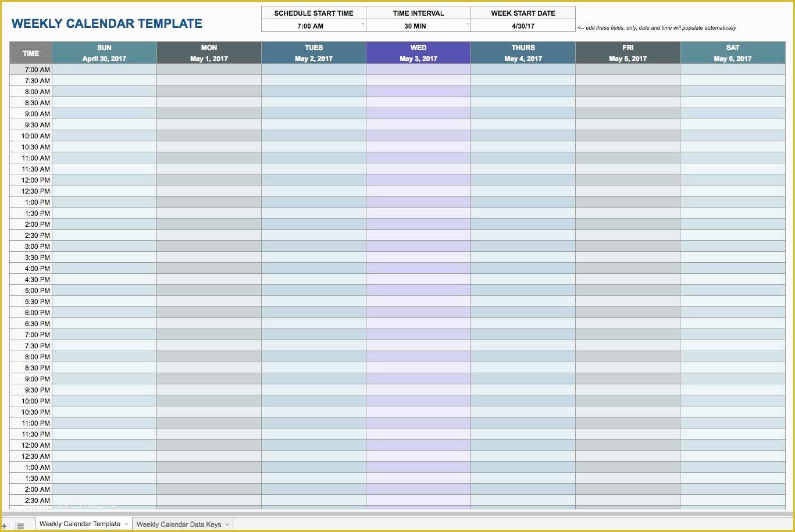Image resolution: width=795 pixels, height=532 pixels.
Task: Select the 12:00 PM time cell
Action: point(31,180)
